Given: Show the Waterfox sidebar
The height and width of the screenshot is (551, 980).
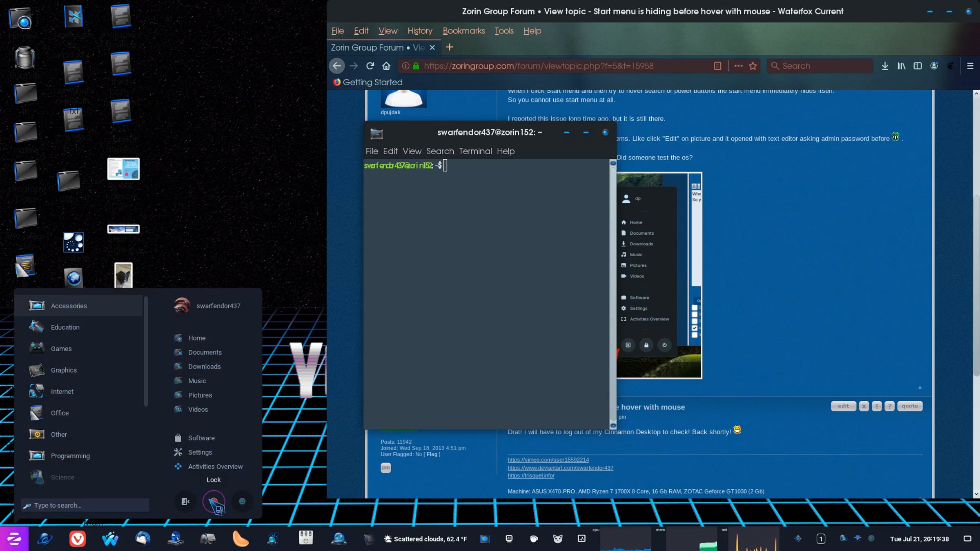Looking at the screenshot, I should (918, 66).
